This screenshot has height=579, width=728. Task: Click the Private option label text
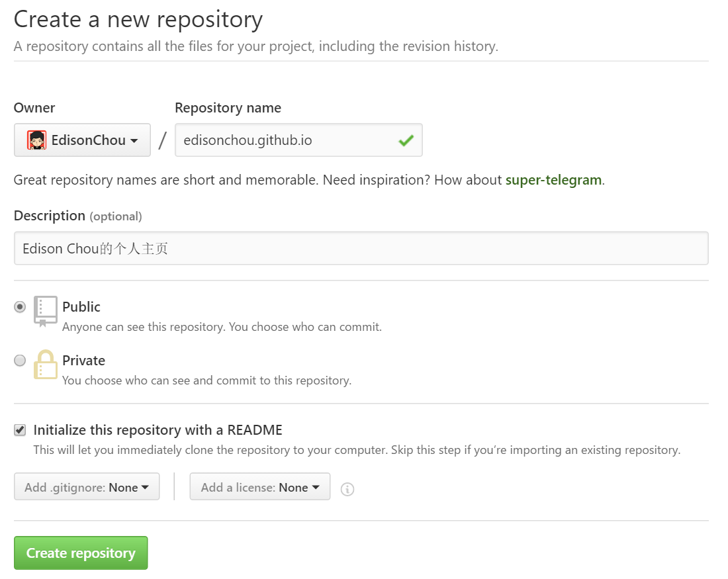coord(83,361)
